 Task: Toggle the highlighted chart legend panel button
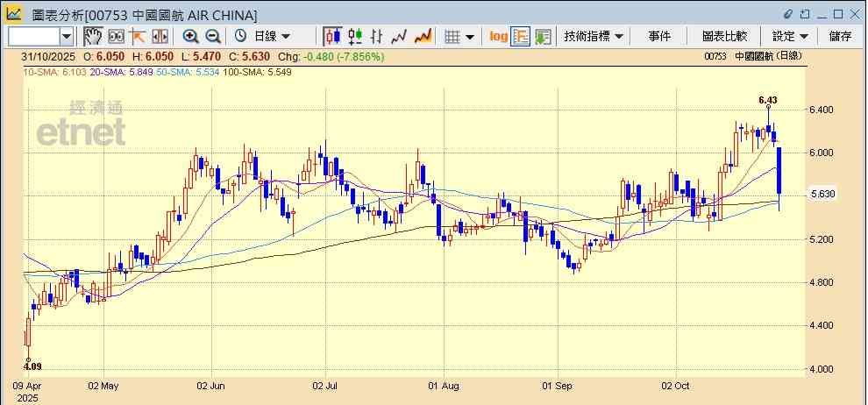tap(521, 36)
